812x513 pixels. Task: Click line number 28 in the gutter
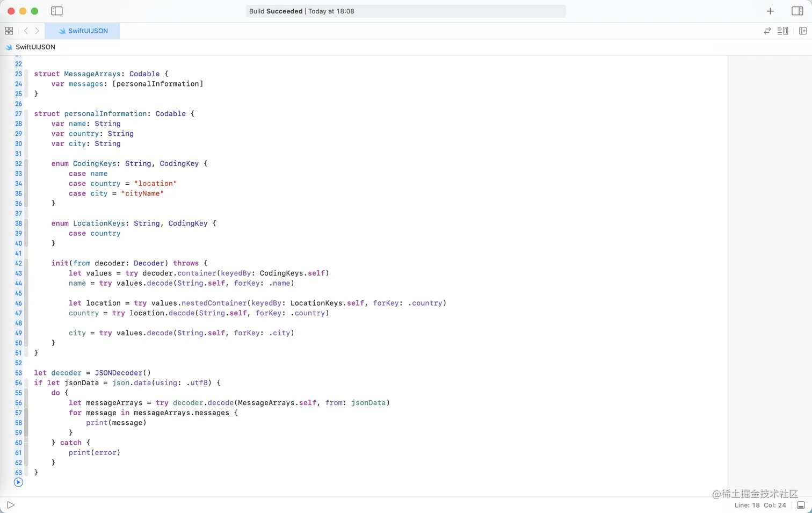18,124
